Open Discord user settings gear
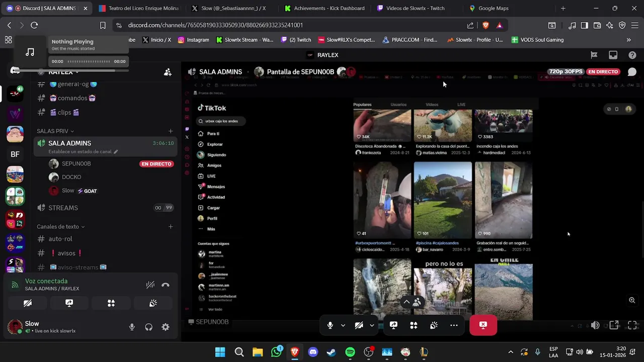 coord(166,327)
